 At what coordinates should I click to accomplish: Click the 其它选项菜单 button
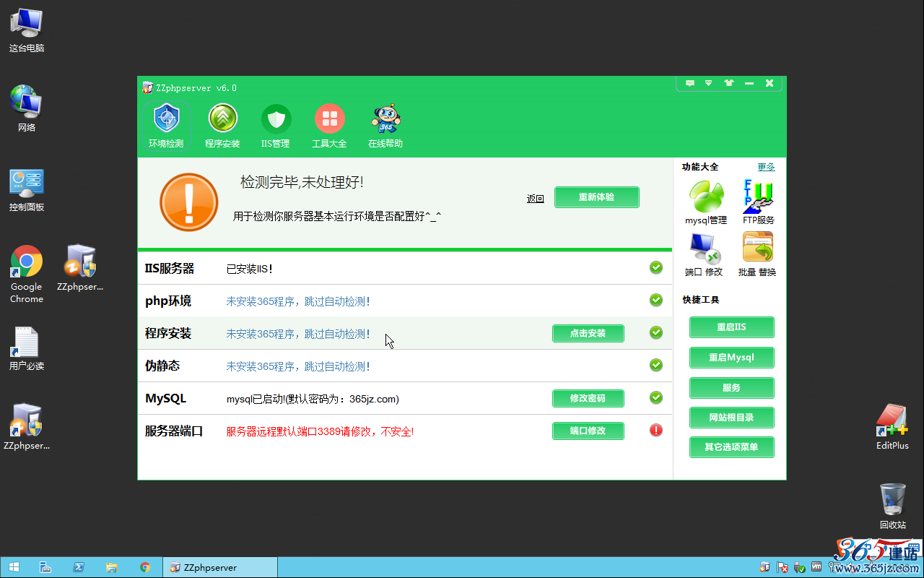tap(732, 447)
